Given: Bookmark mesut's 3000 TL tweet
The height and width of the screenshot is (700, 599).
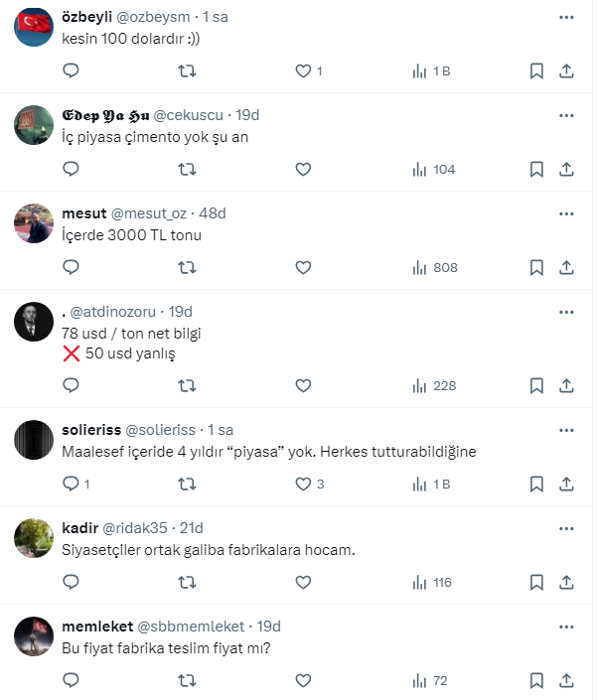Looking at the screenshot, I should (536, 267).
